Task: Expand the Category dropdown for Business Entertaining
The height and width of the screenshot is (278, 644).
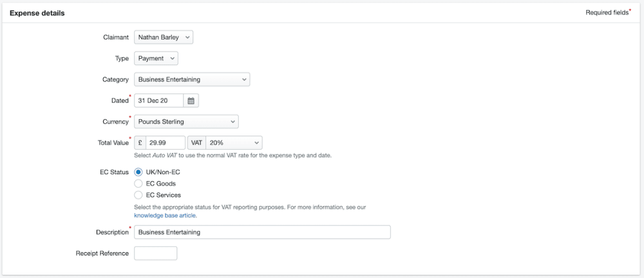Action: point(192,79)
